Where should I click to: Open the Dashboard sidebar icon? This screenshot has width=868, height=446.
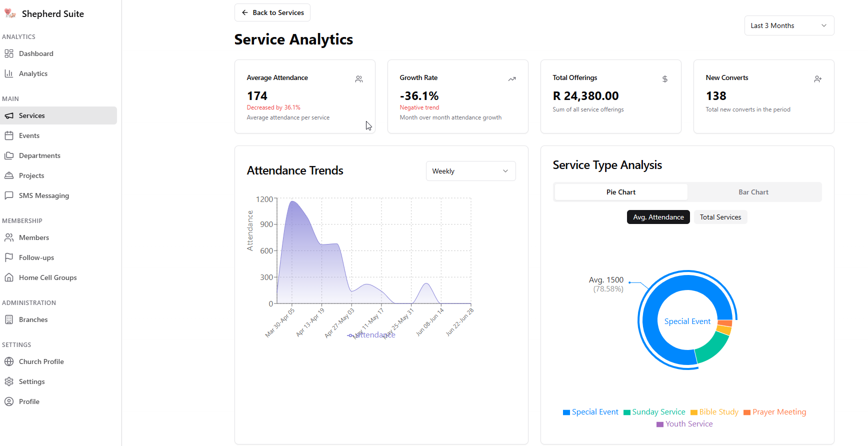coord(9,53)
